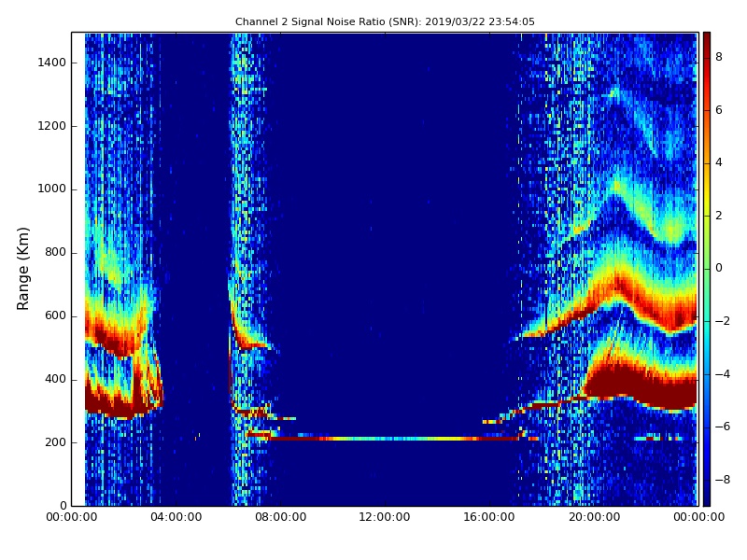Click the 08:00:00 time tick label
Viewport: 747px width, 560px height.
click(x=281, y=517)
